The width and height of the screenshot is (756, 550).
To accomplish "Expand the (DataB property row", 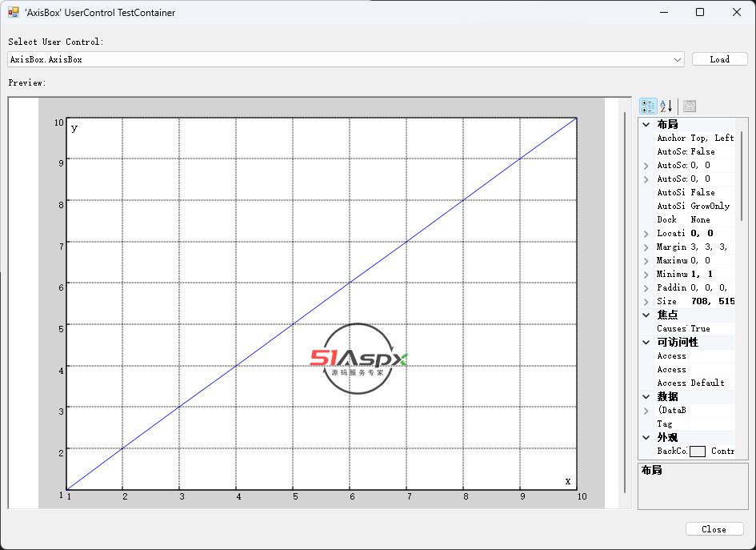I will click(x=646, y=411).
